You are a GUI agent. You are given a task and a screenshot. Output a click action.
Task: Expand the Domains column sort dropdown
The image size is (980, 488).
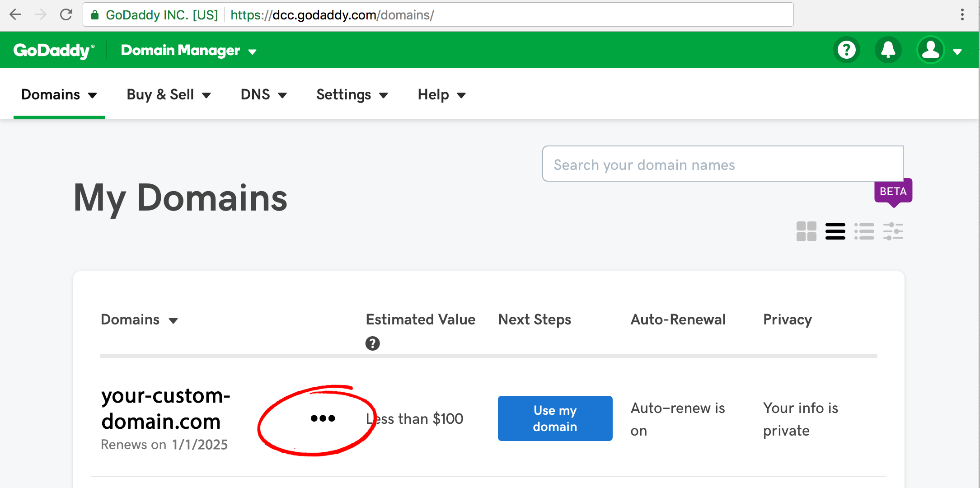point(174,320)
